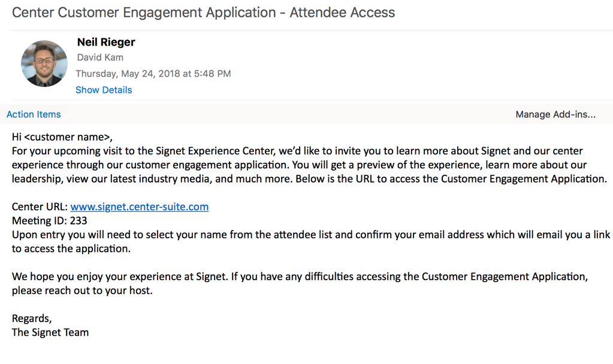Screen dimensions: 613x364
Task: Click Neil Rieger's profile photo
Action: pos(44,63)
